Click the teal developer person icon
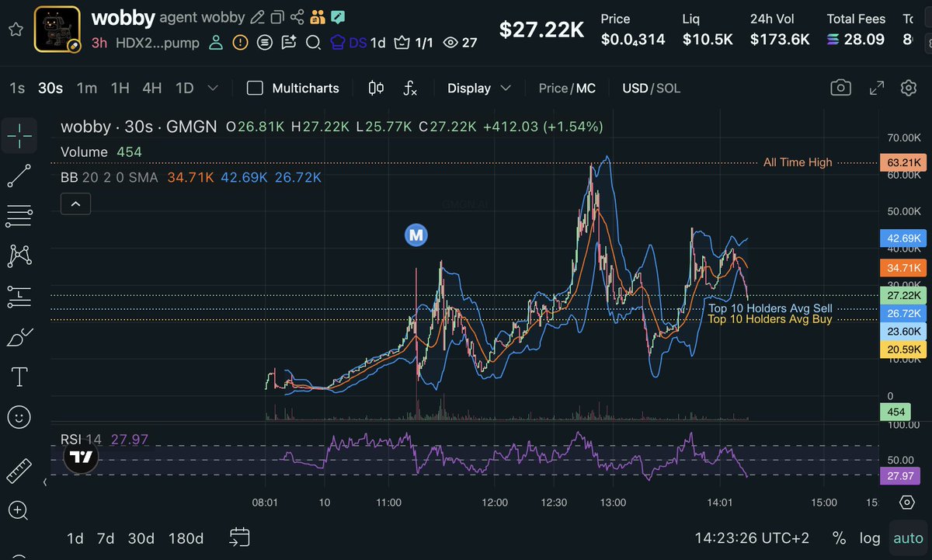This screenshot has height=560, width=932. coord(217,43)
